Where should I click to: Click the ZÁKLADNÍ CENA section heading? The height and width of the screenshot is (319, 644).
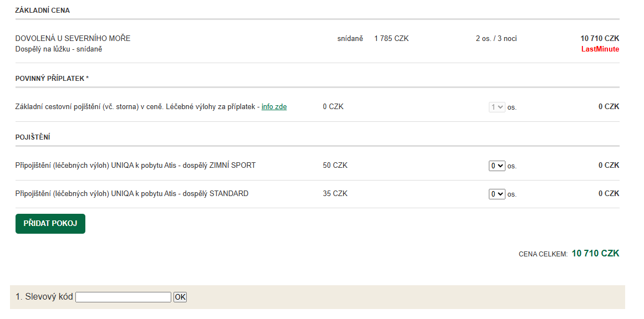(43, 11)
